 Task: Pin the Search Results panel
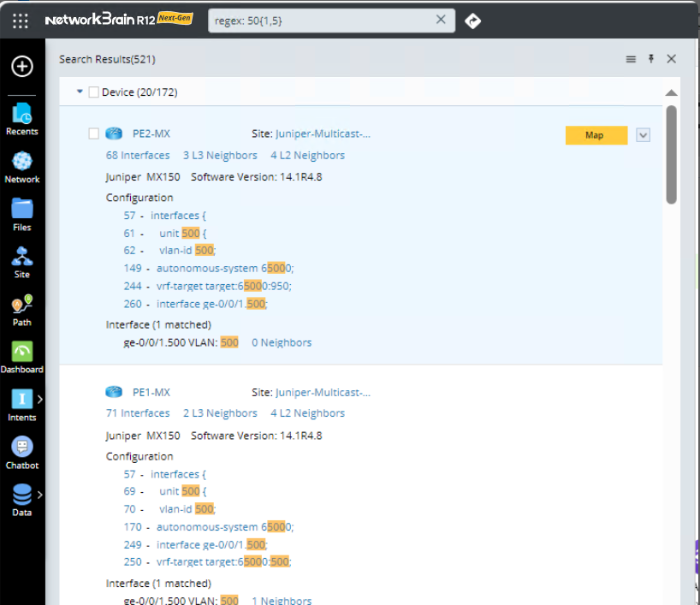point(651,59)
